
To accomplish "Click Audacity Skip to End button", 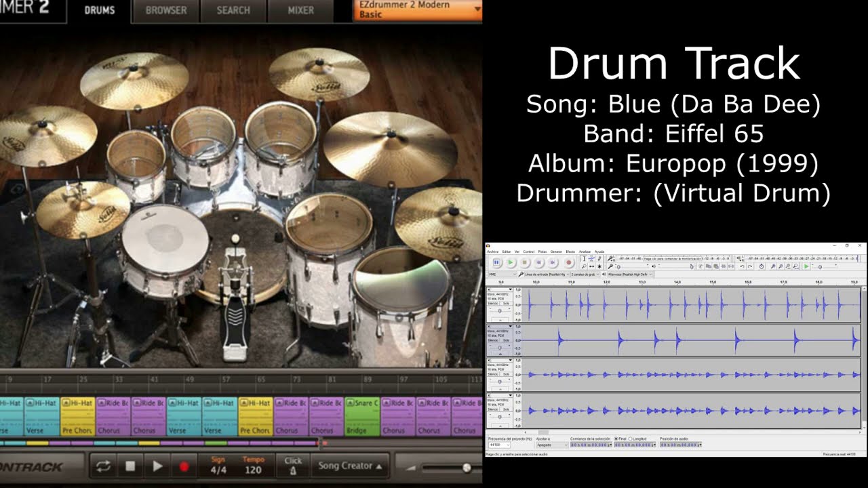I will click(553, 262).
